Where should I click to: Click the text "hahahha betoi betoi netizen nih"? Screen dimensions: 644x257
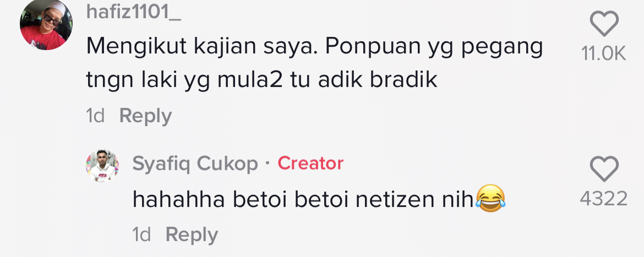(303, 200)
